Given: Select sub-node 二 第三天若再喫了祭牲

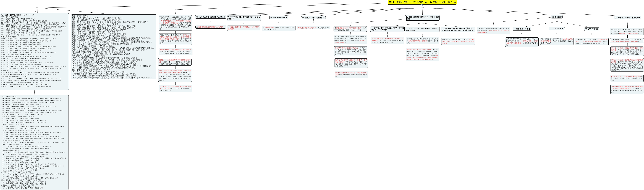Looking at the screenshot, I should [x=422, y=29].
